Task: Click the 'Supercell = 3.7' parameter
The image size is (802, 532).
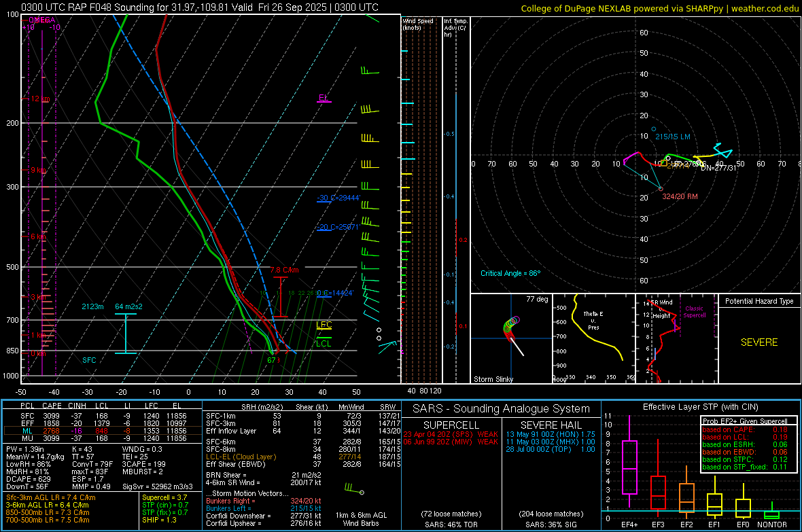Action: (164, 497)
